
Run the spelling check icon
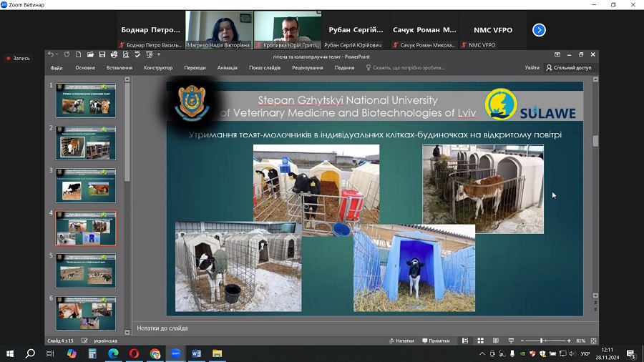point(137,54)
